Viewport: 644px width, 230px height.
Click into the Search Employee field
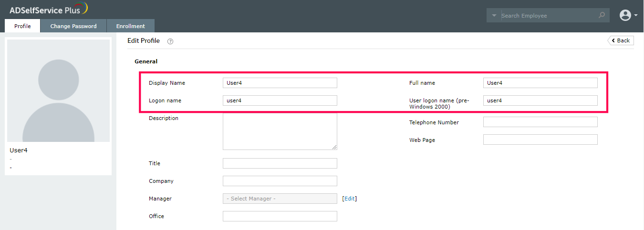point(549,16)
